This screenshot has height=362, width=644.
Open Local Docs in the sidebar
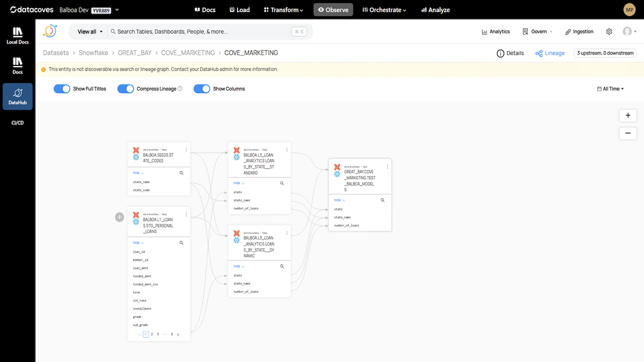[18, 36]
